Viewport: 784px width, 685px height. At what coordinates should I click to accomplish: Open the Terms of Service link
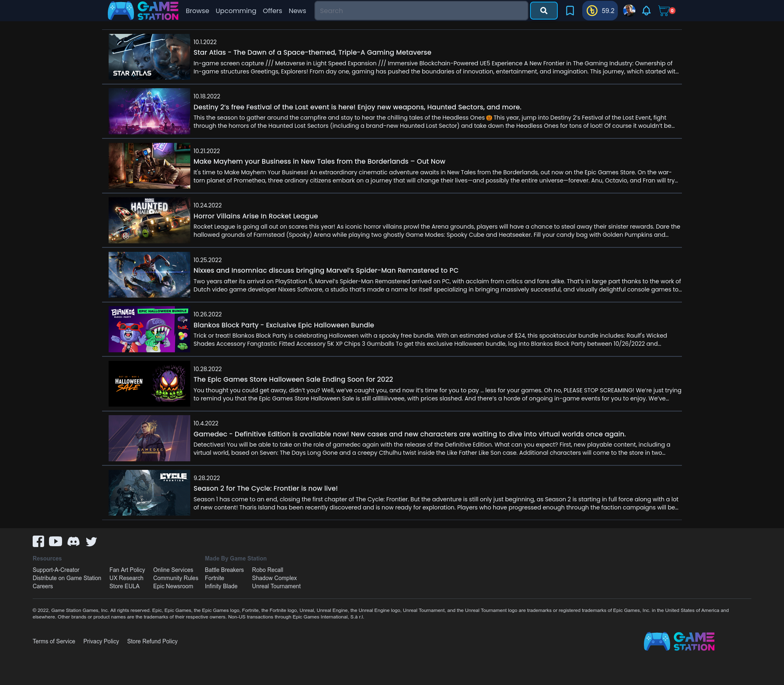click(x=54, y=641)
